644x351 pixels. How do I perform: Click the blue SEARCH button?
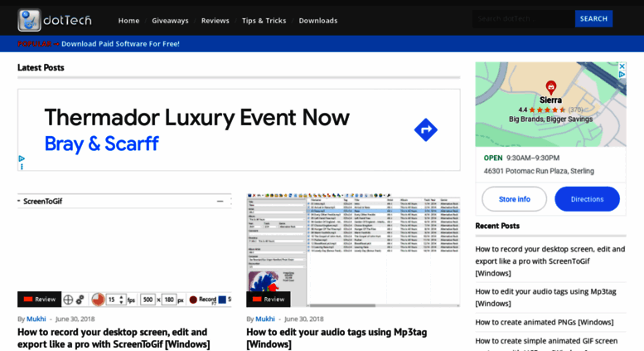pyautogui.click(x=593, y=19)
